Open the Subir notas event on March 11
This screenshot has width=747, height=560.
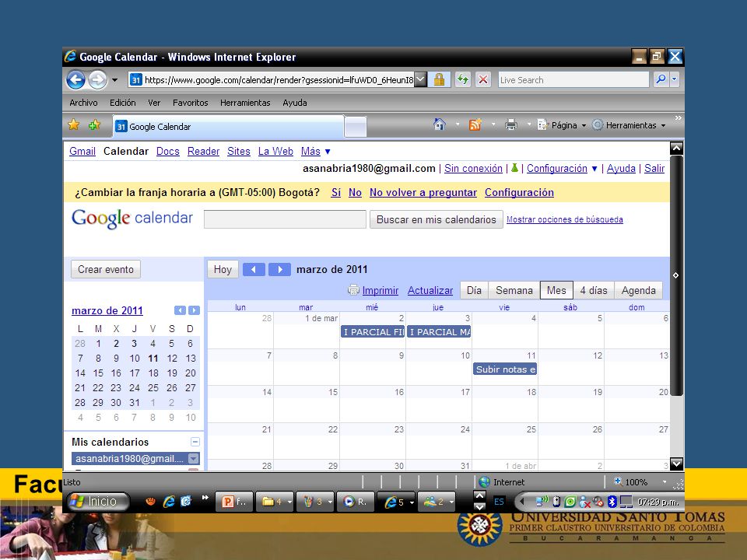[x=505, y=369]
